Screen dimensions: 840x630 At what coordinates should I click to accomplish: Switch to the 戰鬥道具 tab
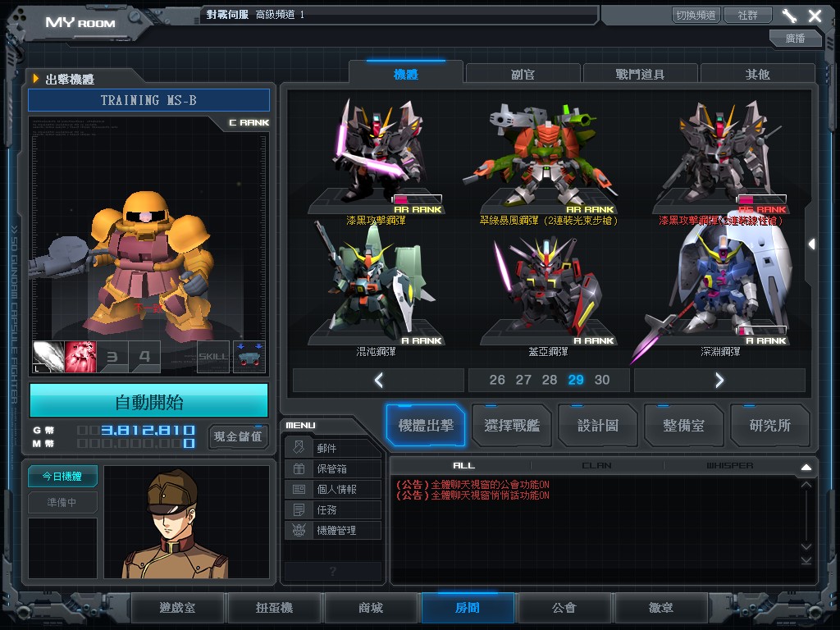pyautogui.click(x=640, y=74)
